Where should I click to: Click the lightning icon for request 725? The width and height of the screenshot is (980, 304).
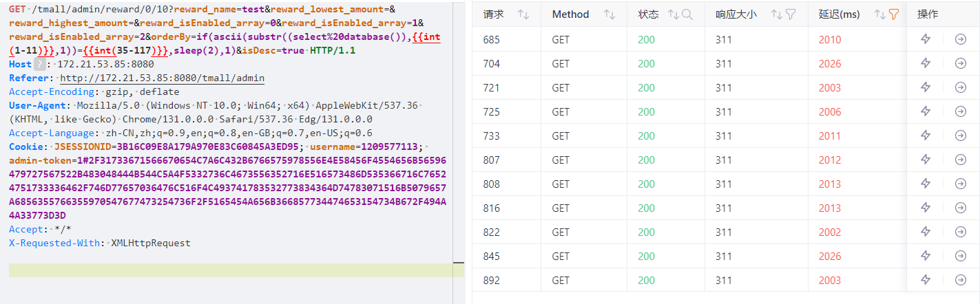tap(926, 112)
